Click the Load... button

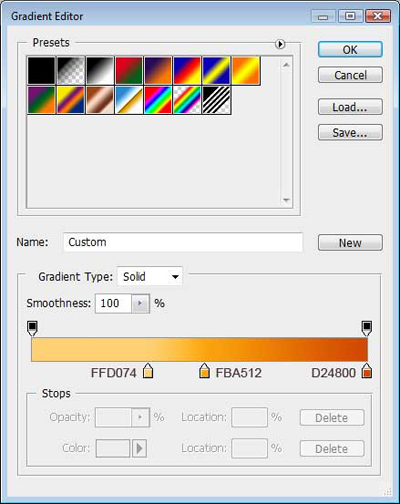(350, 107)
